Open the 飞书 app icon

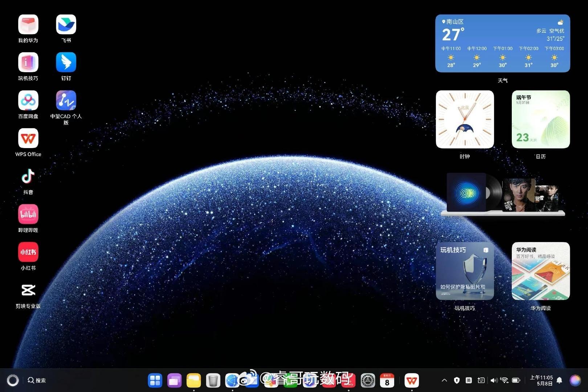pos(66,25)
